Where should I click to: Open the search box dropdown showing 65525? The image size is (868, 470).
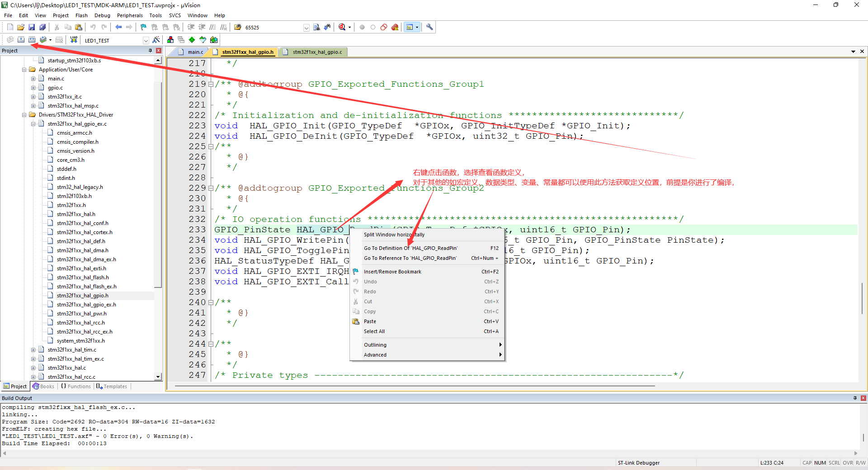[x=306, y=28]
